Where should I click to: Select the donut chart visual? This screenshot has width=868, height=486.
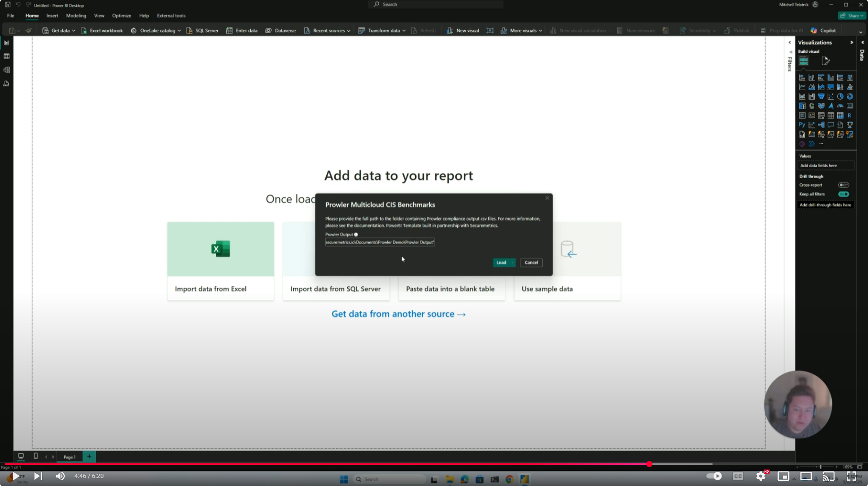(850, 96)
